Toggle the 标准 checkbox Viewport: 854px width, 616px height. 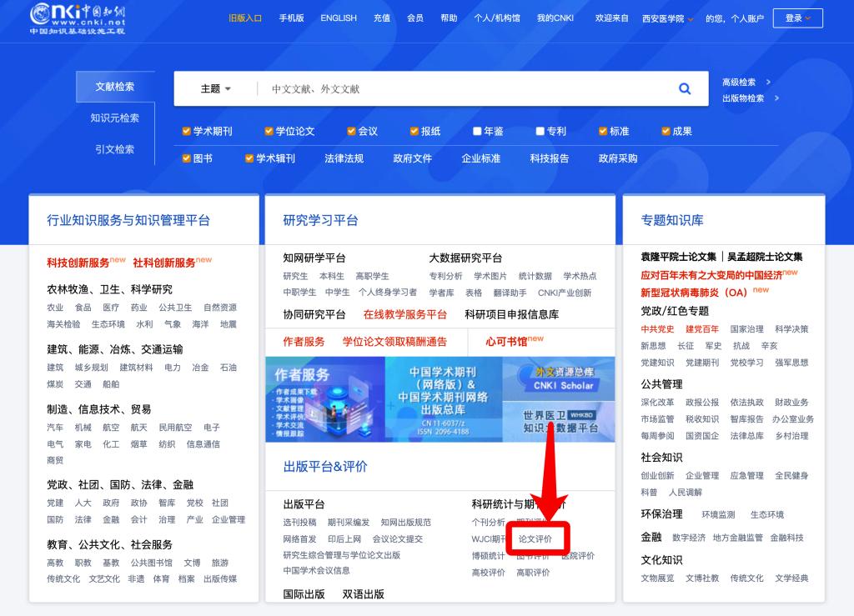603,131
